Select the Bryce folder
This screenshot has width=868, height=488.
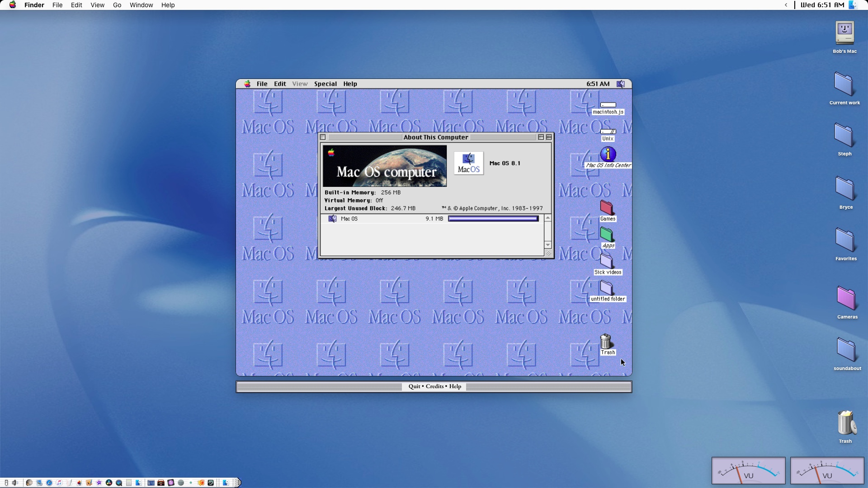pyautogui.click(x=844, y=188)
